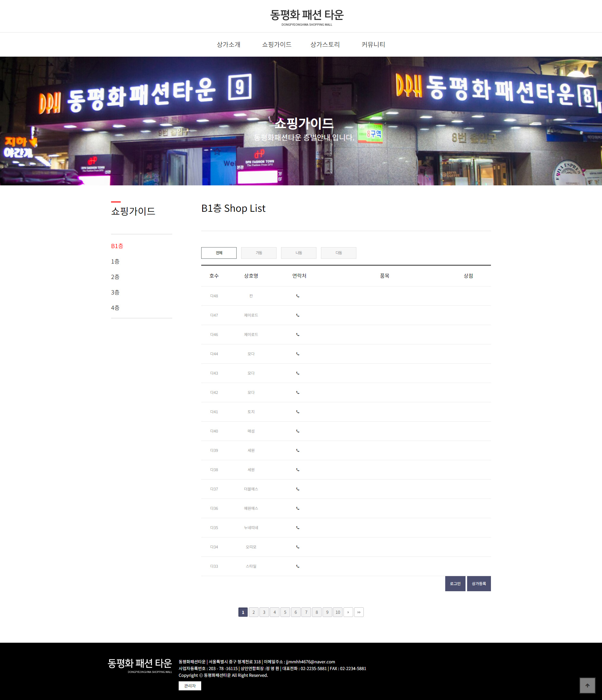
Task: Open the 커뮤니티 menu
Action: pyautogui.click(x=373, y=44)
